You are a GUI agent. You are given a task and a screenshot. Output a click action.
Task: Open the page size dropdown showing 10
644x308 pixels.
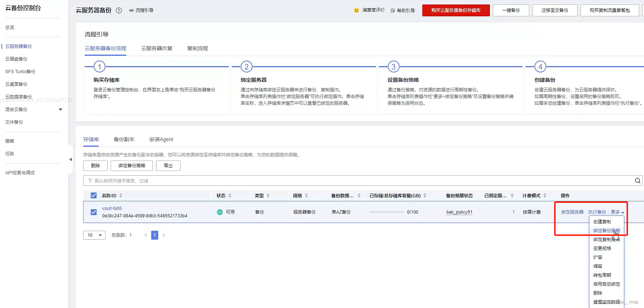coord(94,235)
